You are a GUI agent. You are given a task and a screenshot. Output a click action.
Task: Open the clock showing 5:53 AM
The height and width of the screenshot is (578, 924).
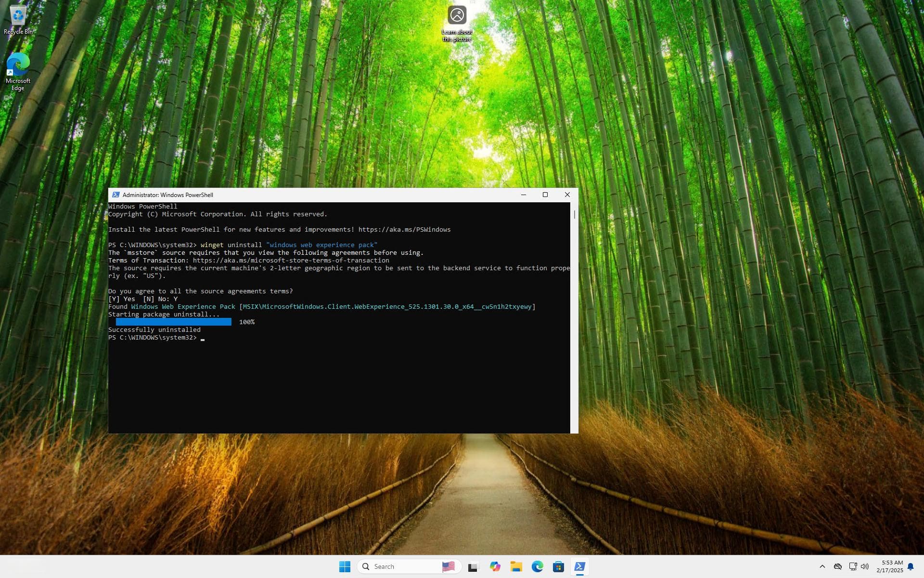click(x=889, y=566)
